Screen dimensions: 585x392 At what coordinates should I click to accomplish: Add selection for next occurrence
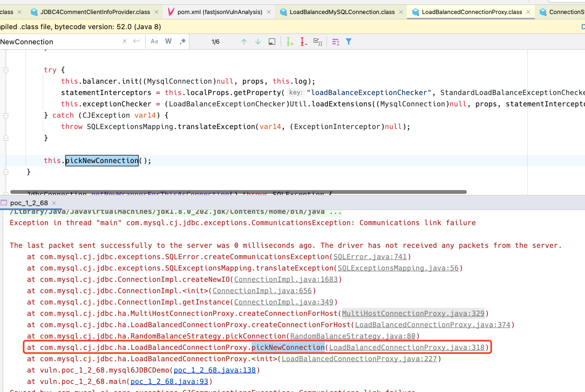(290, 42)
